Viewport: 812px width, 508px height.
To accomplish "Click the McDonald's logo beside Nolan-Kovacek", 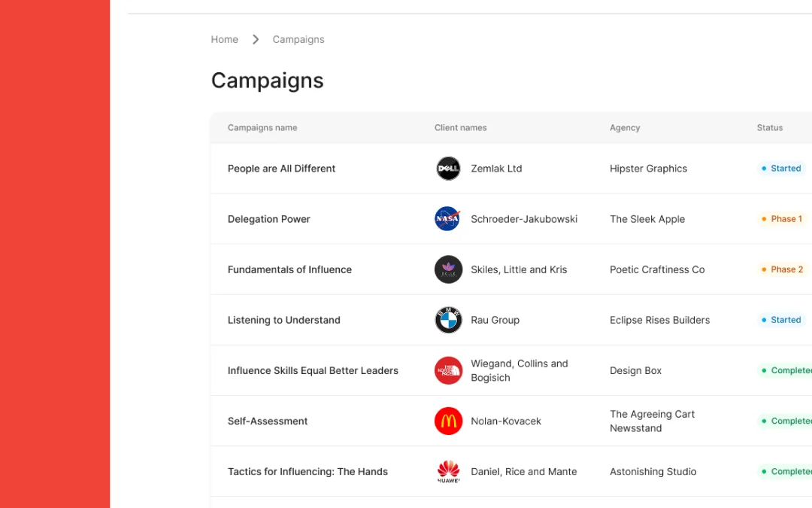I will [x=448, y=421].
